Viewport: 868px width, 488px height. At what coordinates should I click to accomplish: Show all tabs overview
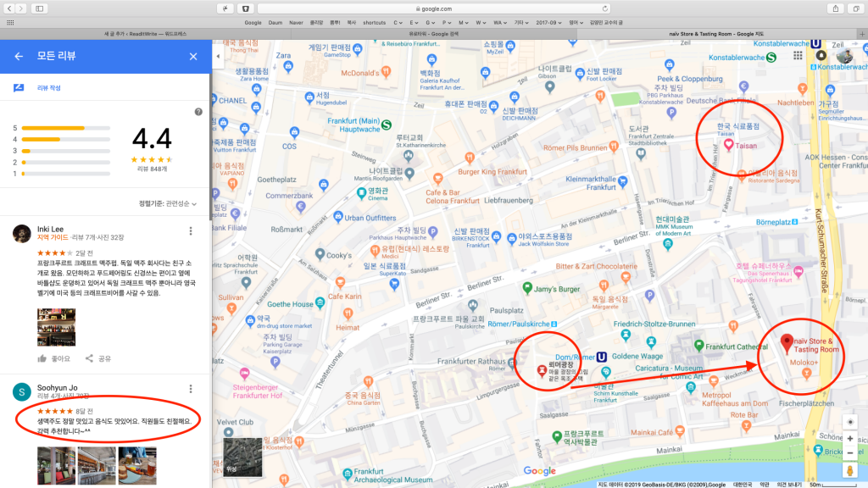click(856, 8)
